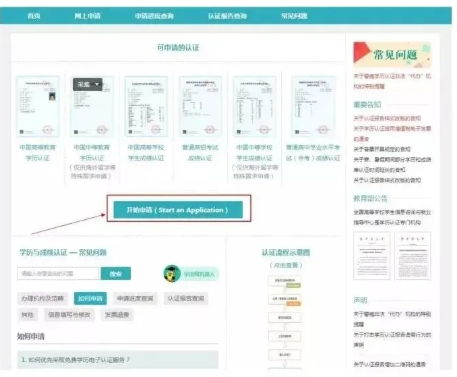Expand FAQ question 1 about 免费学历电子认证服务

click(118, 360)
